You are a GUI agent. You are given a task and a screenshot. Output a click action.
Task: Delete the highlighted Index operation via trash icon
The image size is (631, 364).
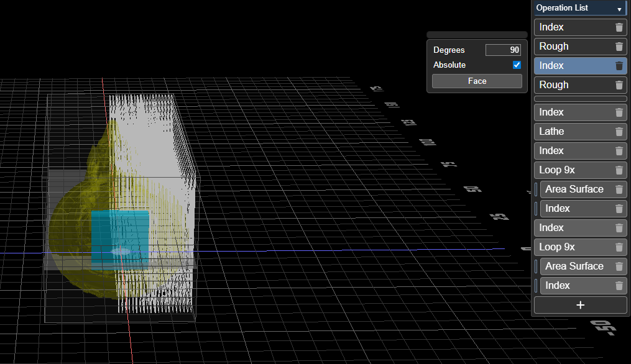619,66
